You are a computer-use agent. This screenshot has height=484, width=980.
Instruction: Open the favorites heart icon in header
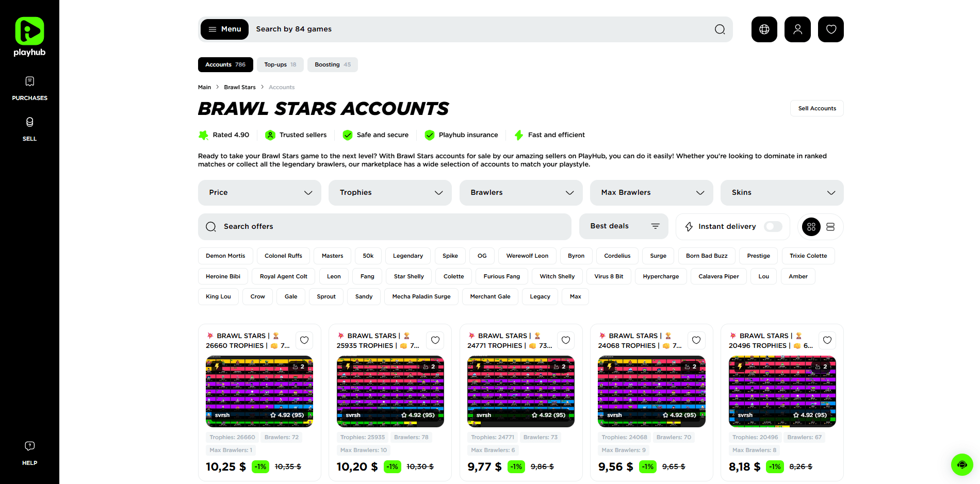tap(830, 29)
